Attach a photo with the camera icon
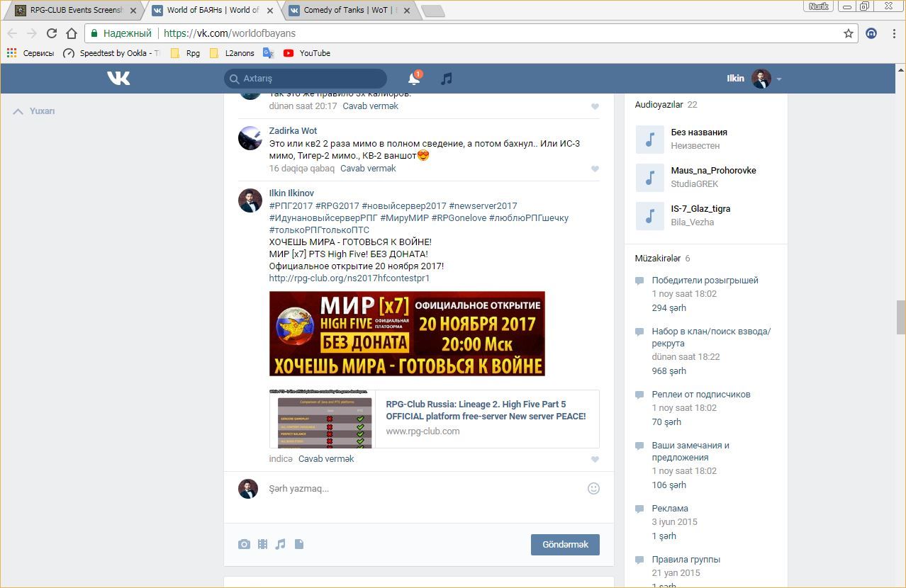906x588 pixels. pyautogui.click(x=244, y=544)
